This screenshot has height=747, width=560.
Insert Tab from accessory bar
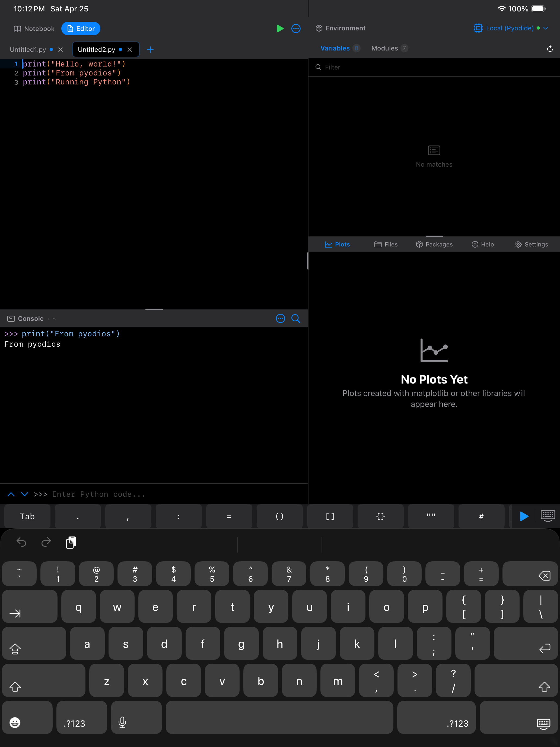point(27,516)
